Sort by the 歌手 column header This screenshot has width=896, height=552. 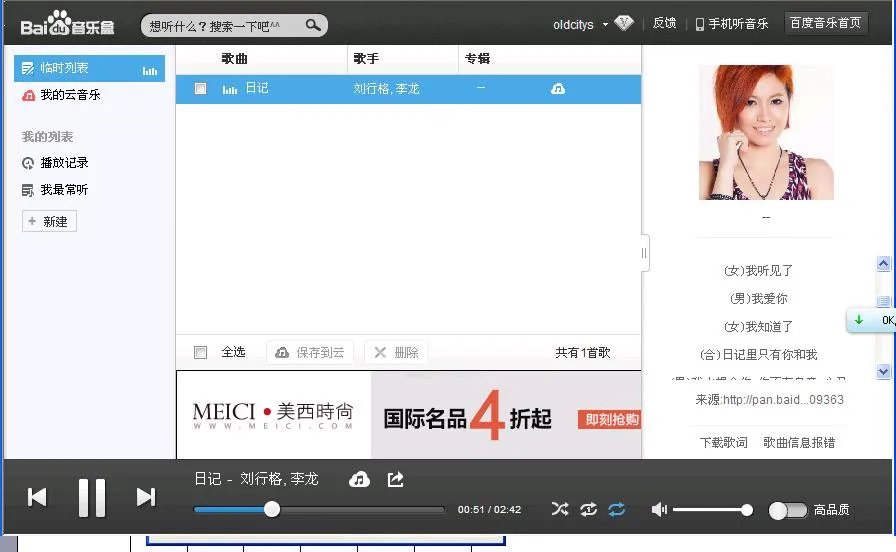click(x=366, y=59)
